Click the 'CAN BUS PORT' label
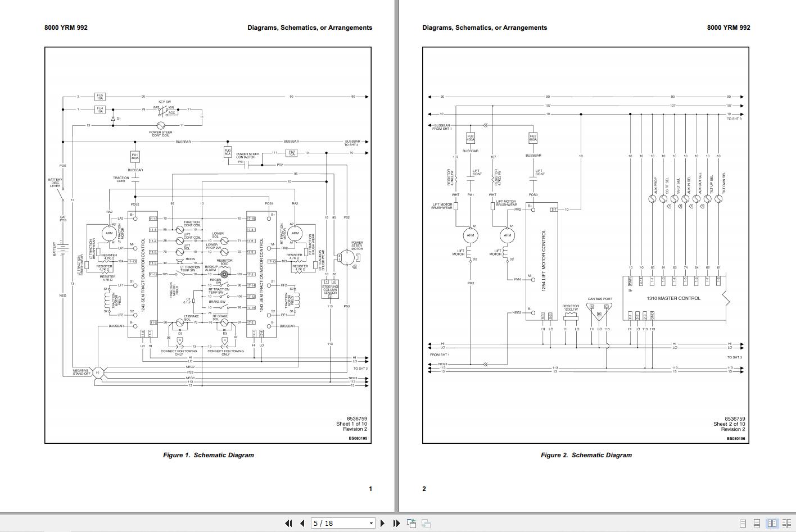 tap(600, 299)
